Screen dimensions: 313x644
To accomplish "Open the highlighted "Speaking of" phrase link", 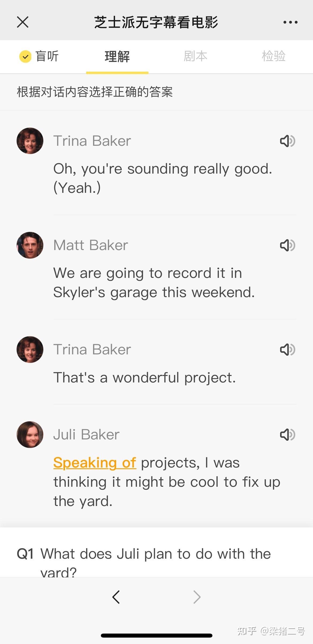I will [x=95, y=463].
